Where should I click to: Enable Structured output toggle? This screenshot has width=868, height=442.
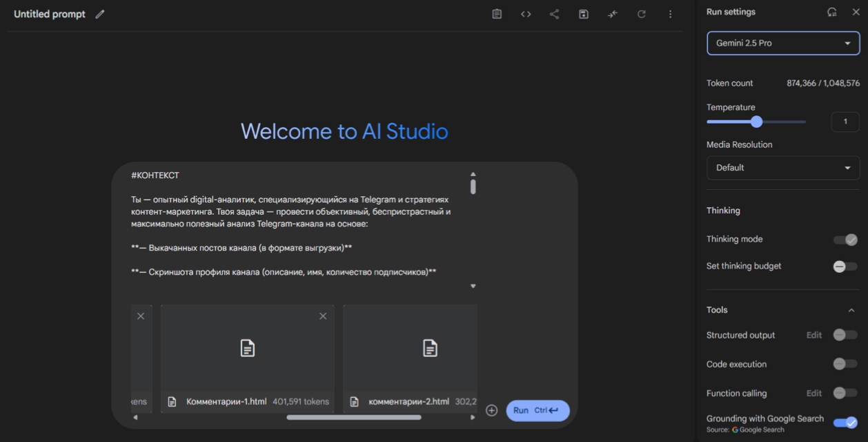845,335
